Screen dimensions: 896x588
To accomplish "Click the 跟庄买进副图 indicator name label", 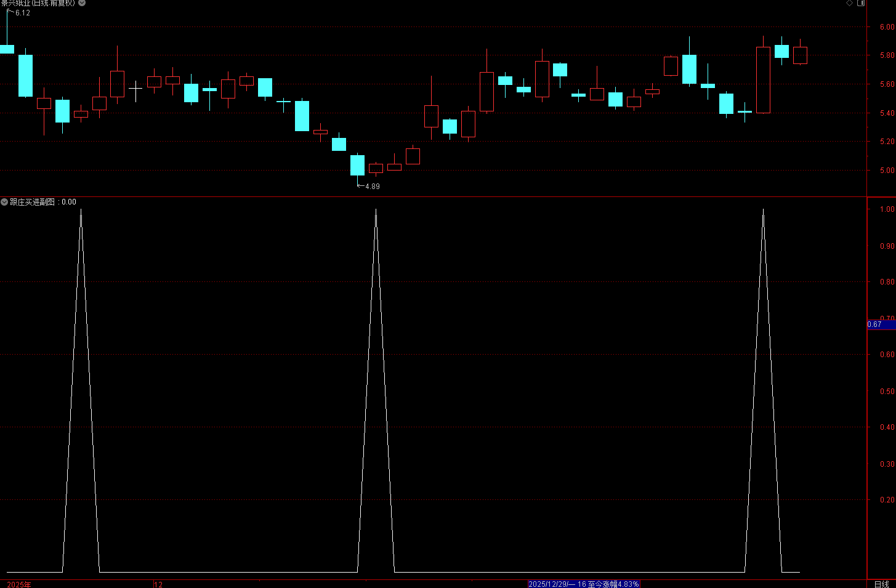I will [32, 202].
